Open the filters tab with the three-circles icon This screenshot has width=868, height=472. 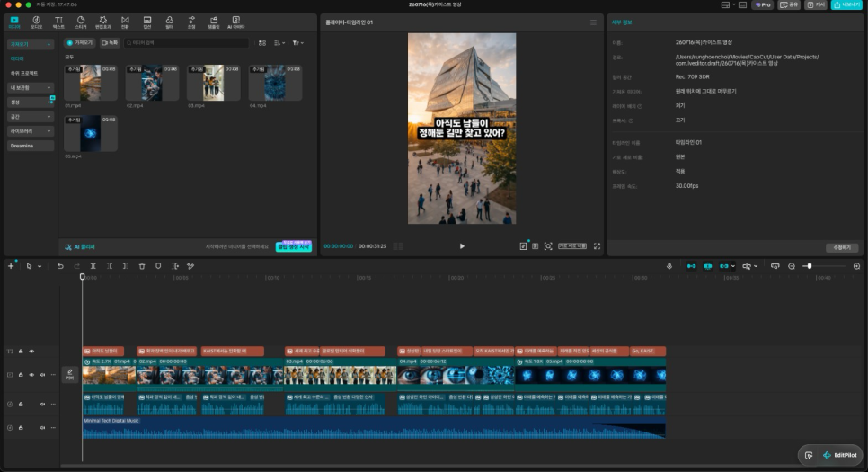tap(170, 22)
